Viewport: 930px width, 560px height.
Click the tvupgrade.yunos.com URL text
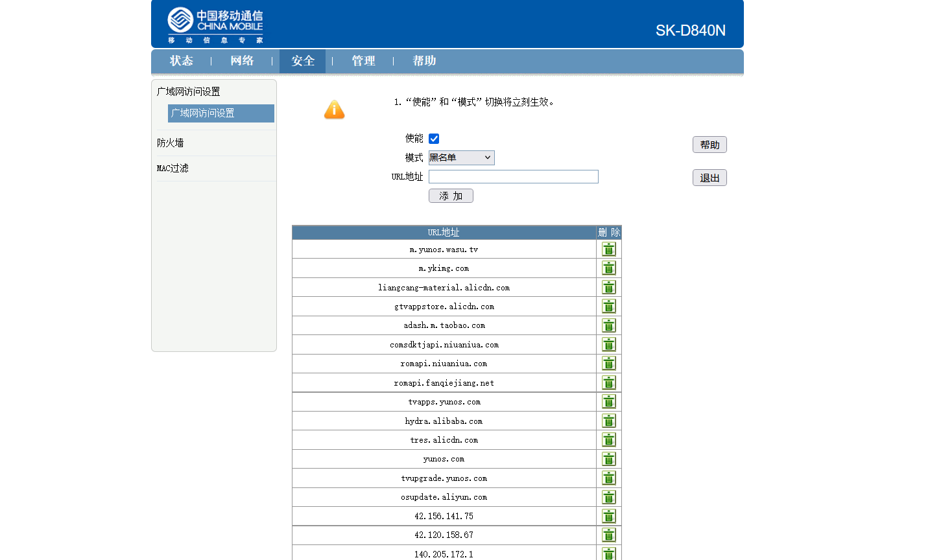tap(444, 478)
